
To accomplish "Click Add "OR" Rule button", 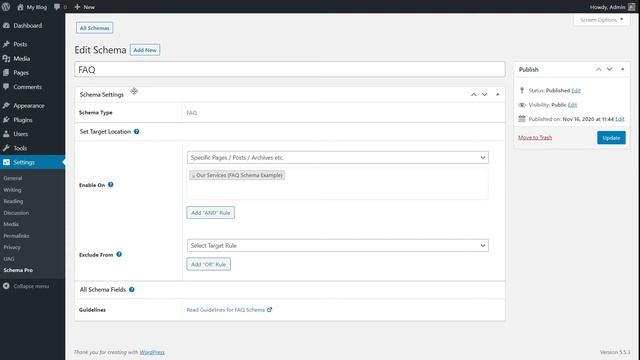I will click(209, 264).
